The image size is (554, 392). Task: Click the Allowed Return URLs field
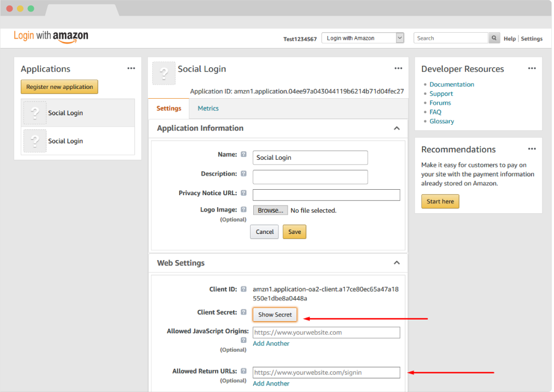[x=326, y=373]
